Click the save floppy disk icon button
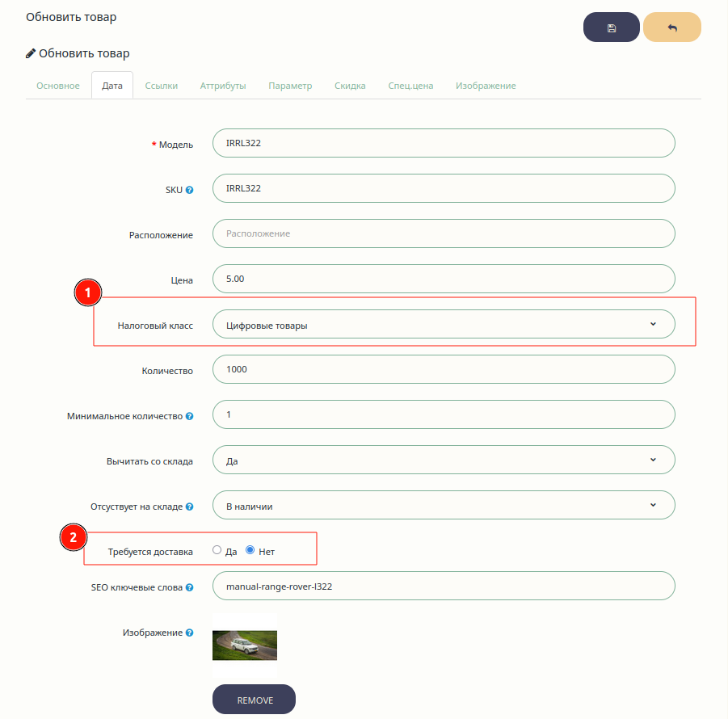 612,27
